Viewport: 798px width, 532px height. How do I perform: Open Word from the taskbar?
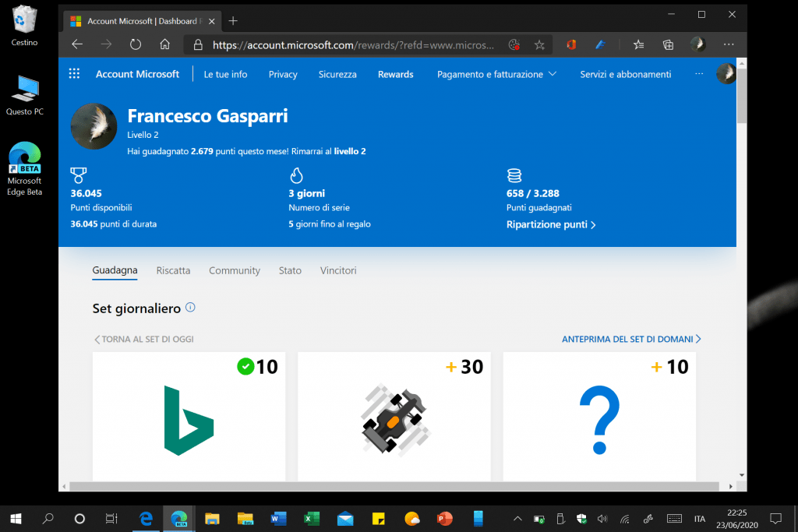(278, 518)
